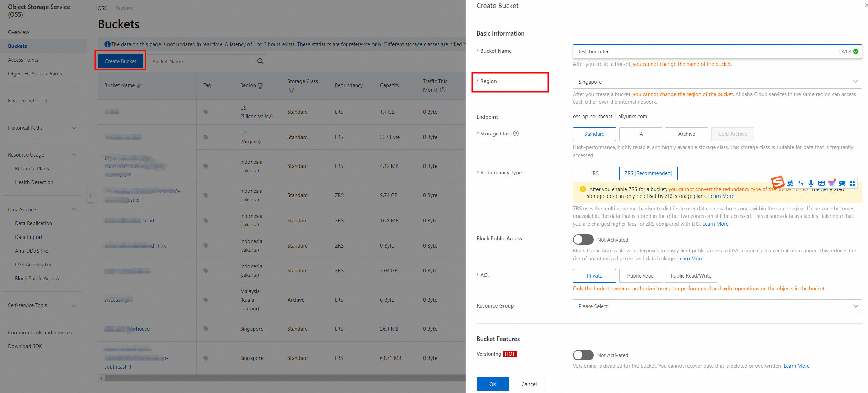Viewport: 868px width, 393px height.
Task: Click the bucket search magnifier icon
Action: [x=260, y=61]
